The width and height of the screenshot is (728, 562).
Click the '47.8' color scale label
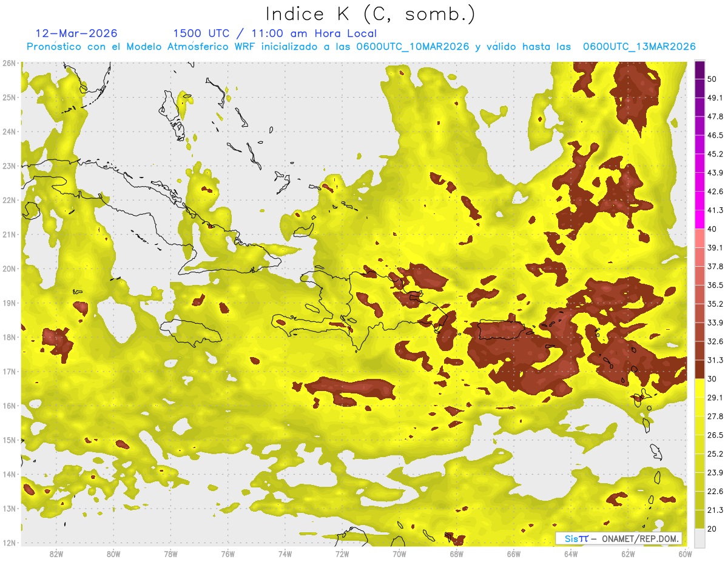coord(715,116)
